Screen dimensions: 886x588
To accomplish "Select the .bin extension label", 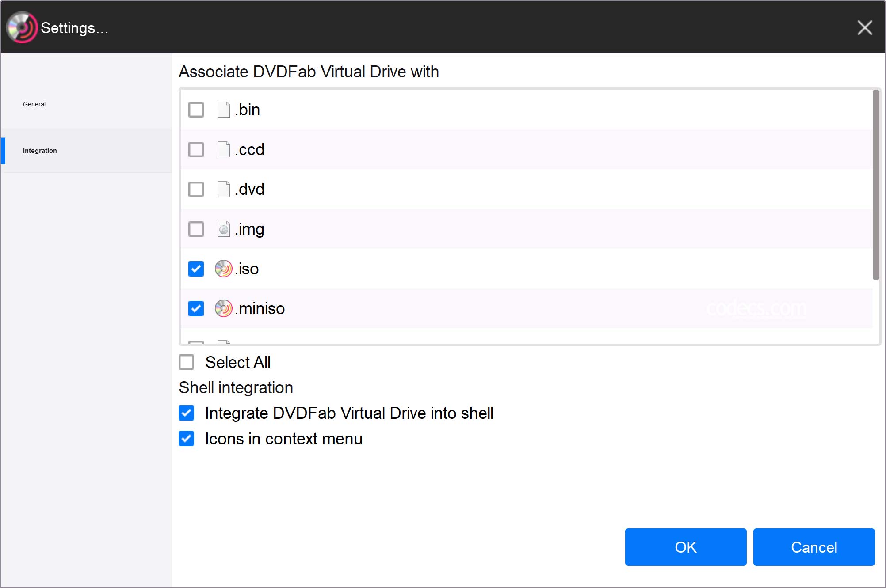I will point(248,110).
